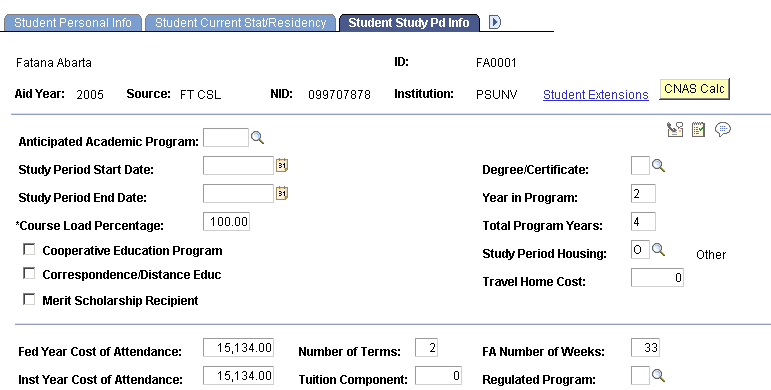Edit the Number of Terms field
The image size is (771, 390).
426,348
